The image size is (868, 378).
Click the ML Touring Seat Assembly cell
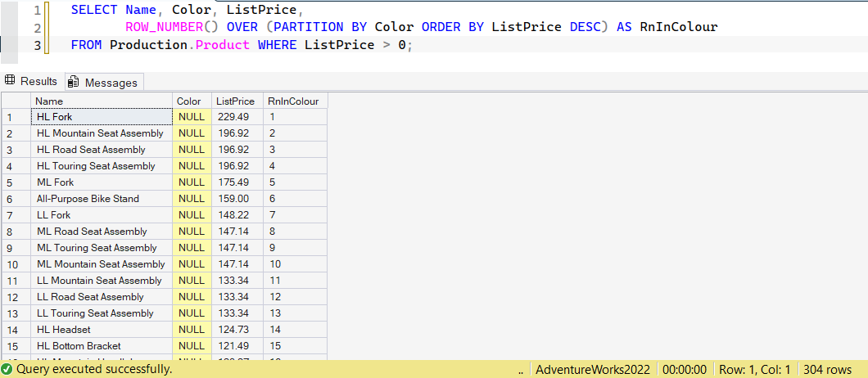pyautogui.click(x=102, y=248)
